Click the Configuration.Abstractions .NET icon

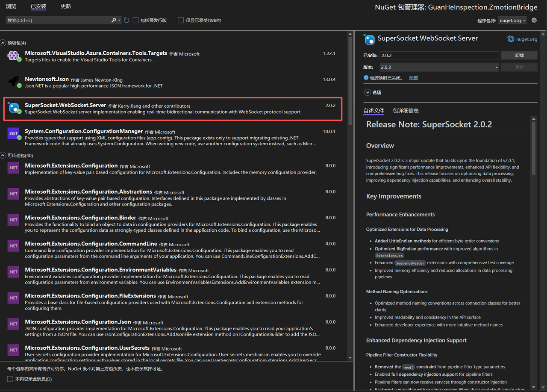point(14,194)
